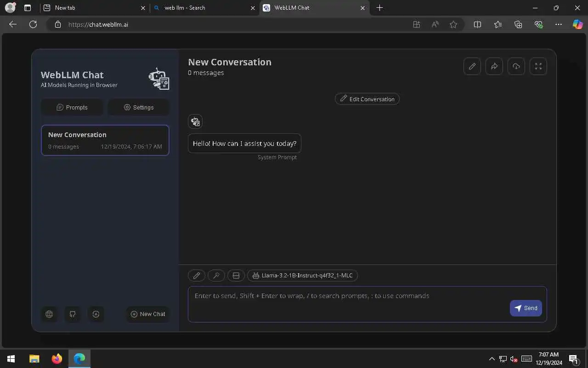Open the Prompts panel
Viewport: 588px width, 368px height.
(72, 107)
